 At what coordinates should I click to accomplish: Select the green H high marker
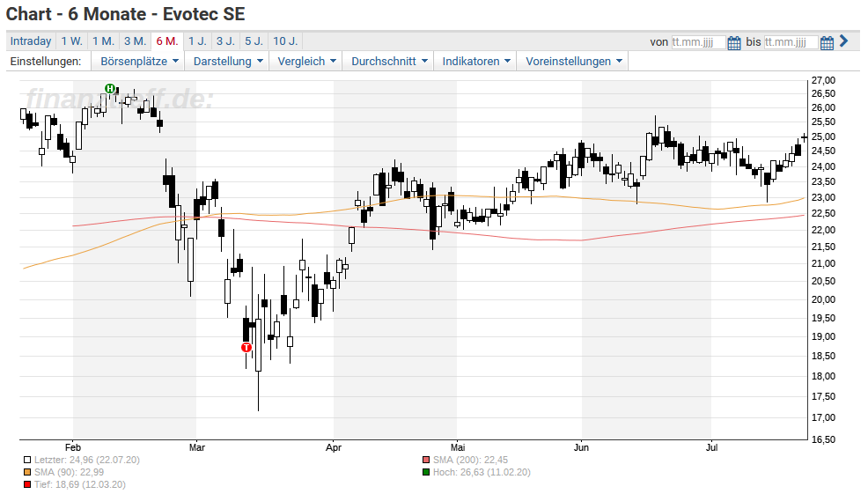click(110, 89)
